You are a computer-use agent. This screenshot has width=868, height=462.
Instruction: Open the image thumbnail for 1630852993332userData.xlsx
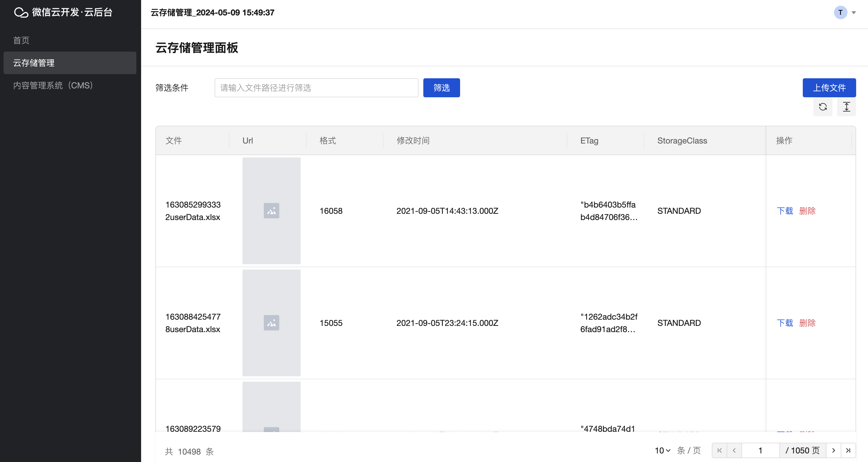tap(271, 211)
